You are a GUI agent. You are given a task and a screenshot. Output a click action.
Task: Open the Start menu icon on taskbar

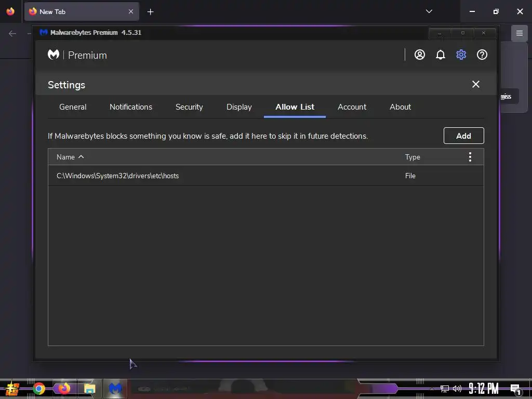(x=12, y=389)
